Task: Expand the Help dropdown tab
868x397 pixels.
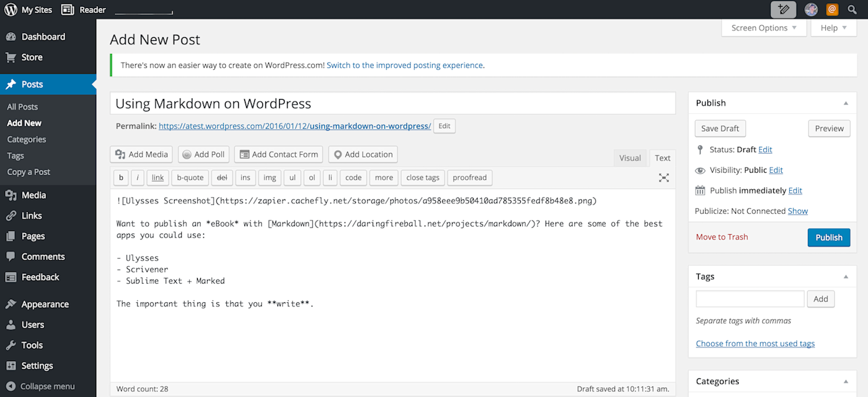Action: pyautogui.click(x=834, y=28)
